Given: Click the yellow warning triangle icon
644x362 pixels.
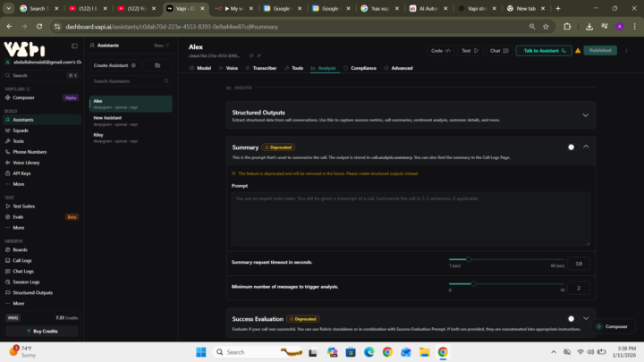Looking at the screenshot, I should (578, 51).
